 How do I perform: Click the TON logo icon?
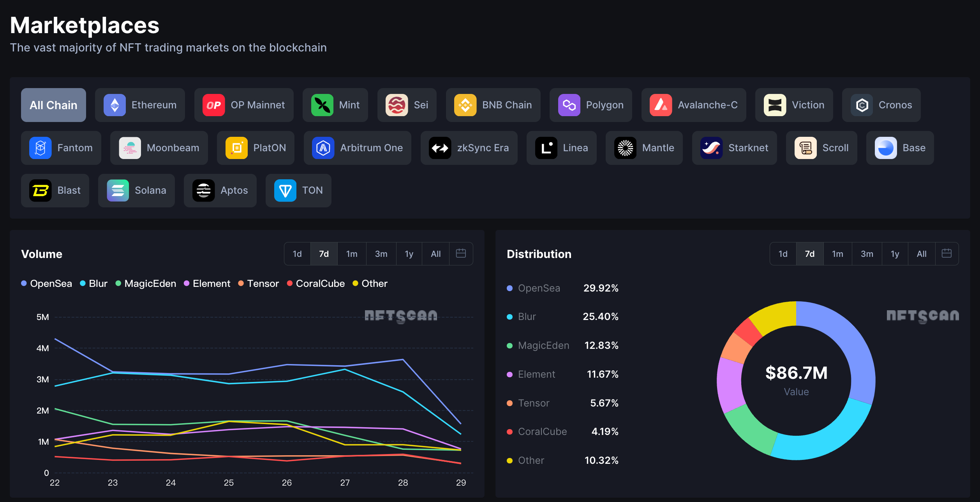pos(285,190)
